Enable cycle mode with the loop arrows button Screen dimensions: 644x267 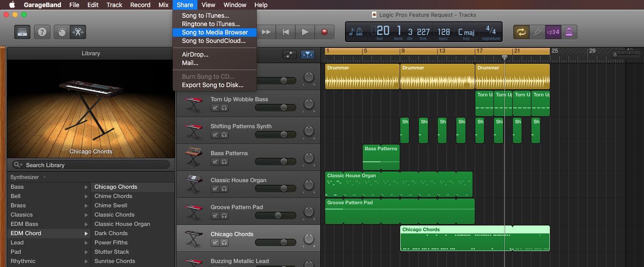coord(522,32)
